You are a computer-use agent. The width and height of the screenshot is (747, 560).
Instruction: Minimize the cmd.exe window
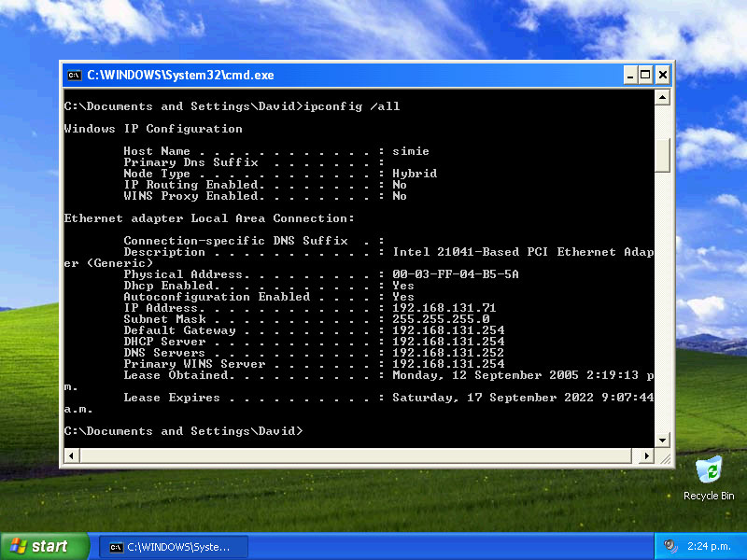click(x=629, y=76)
